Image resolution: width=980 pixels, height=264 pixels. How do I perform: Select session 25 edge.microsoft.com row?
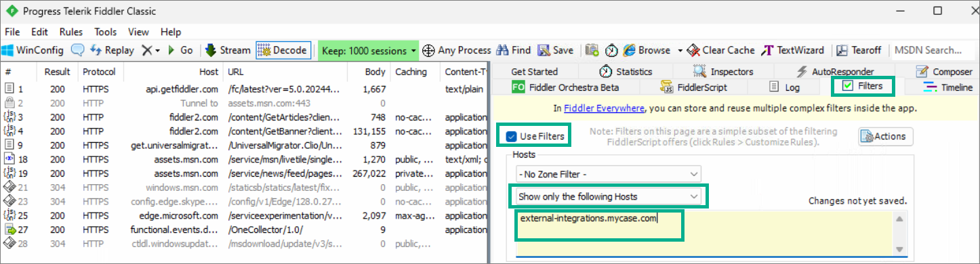[x=245, y=215]
